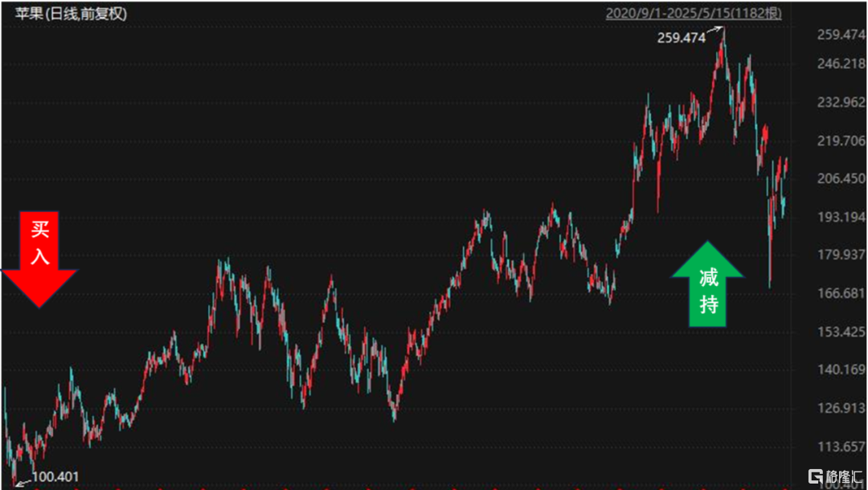
Task: Click the 246.218 price axis value
Action: point(841,63)
